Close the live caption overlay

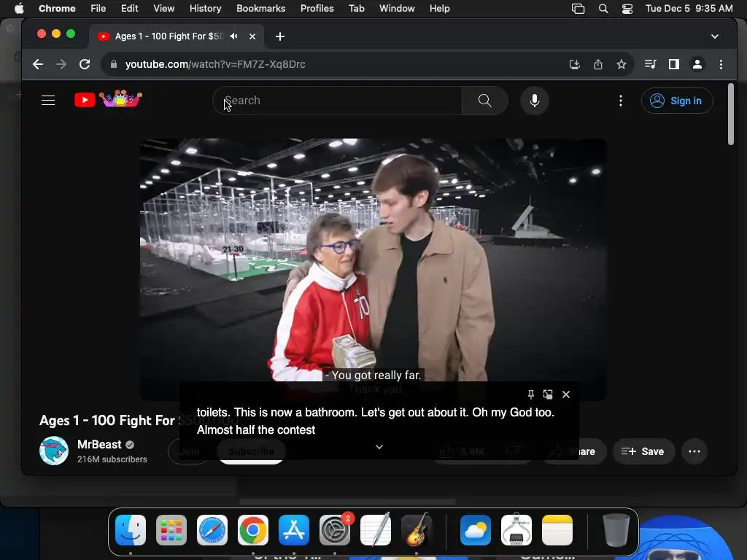click(566, 394)
